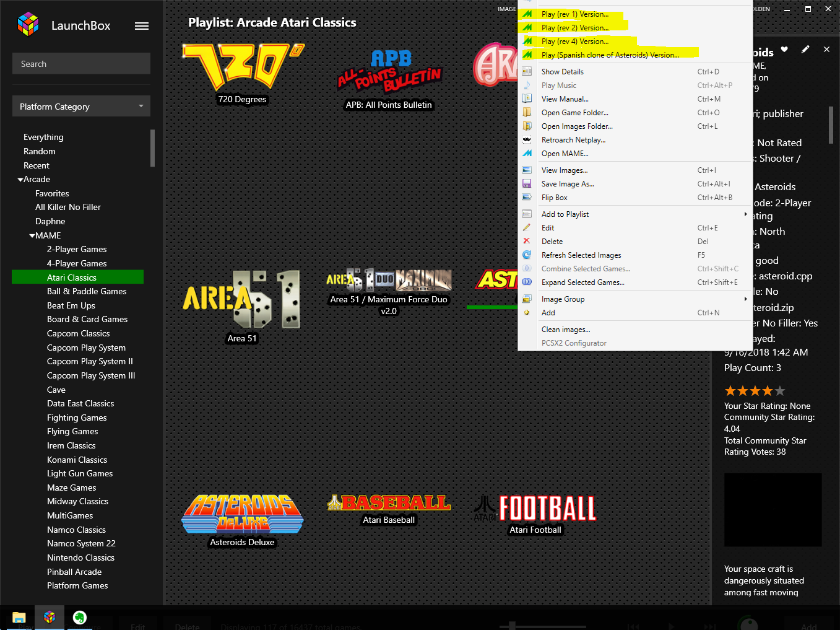
Task: Select Recent in the sidebar
Action: (x=37, y=165)
